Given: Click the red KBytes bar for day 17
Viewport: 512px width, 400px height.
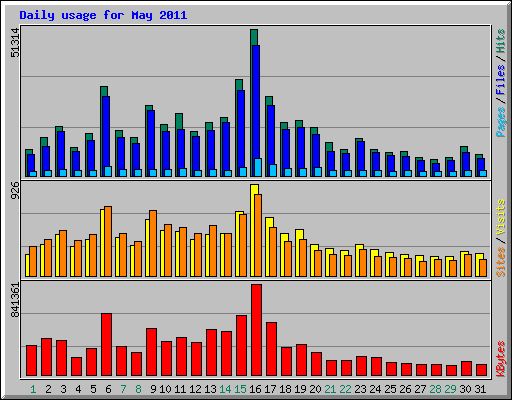Looking at the screenshot, I should click(271, 349).
